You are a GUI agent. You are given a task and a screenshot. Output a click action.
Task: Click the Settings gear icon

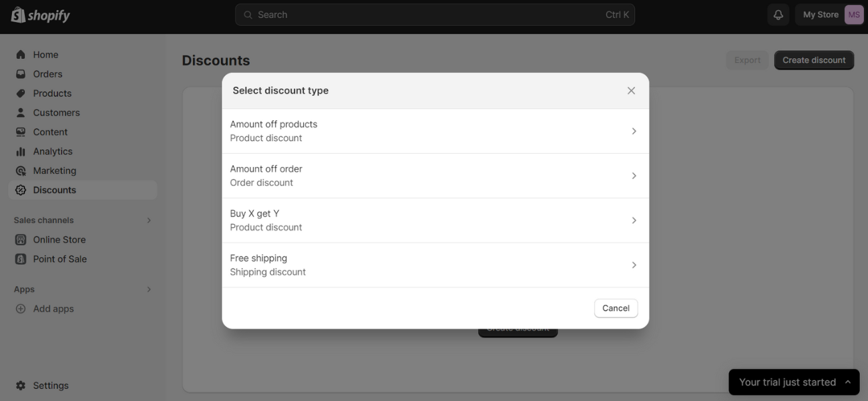(21, 385)
